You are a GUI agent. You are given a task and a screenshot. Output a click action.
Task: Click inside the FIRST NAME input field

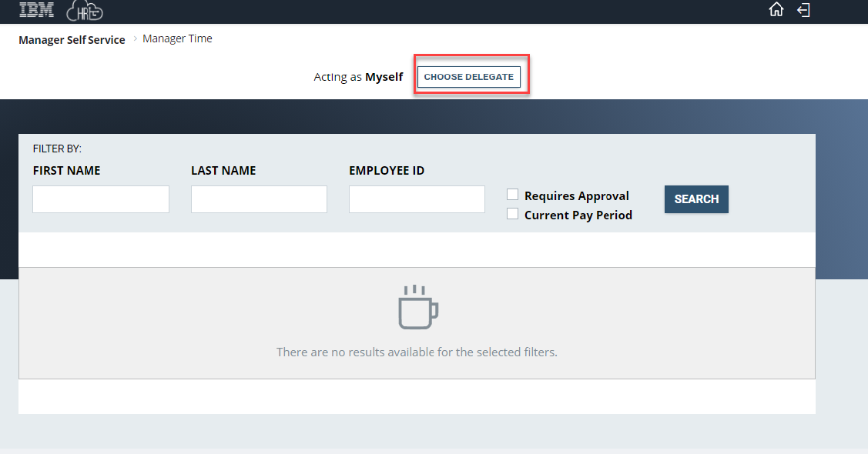pos(100,199)
